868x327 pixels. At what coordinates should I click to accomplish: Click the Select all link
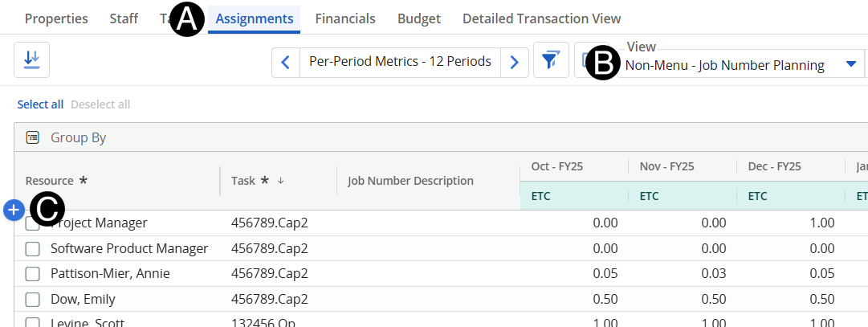click(40, 104)
